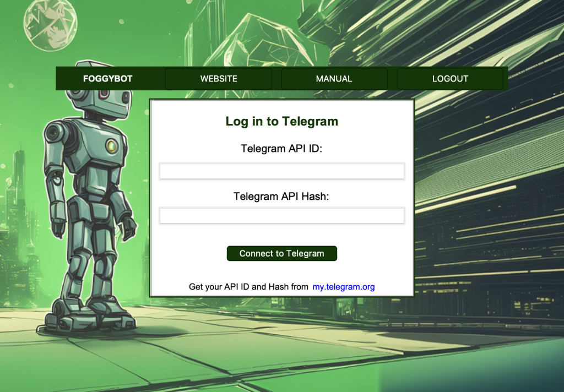Click the robot's glowing chest light
The height and width of the screenshot is (392, 564).
click(x=111, y=146)
